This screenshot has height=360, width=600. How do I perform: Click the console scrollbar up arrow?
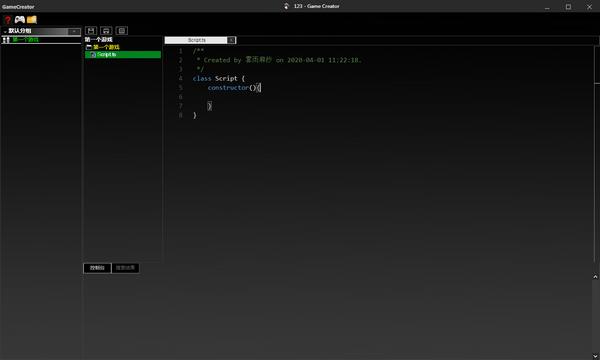point(595,277)
